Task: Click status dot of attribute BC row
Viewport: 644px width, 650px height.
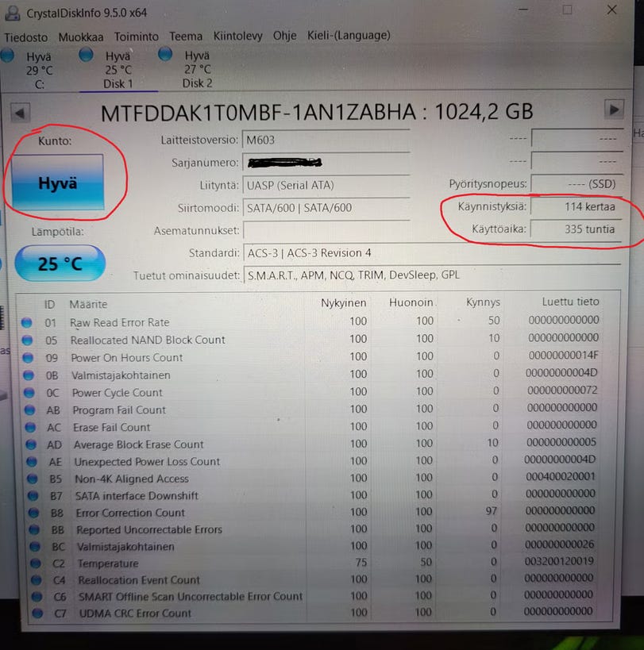Action: (x=35, y=547)
